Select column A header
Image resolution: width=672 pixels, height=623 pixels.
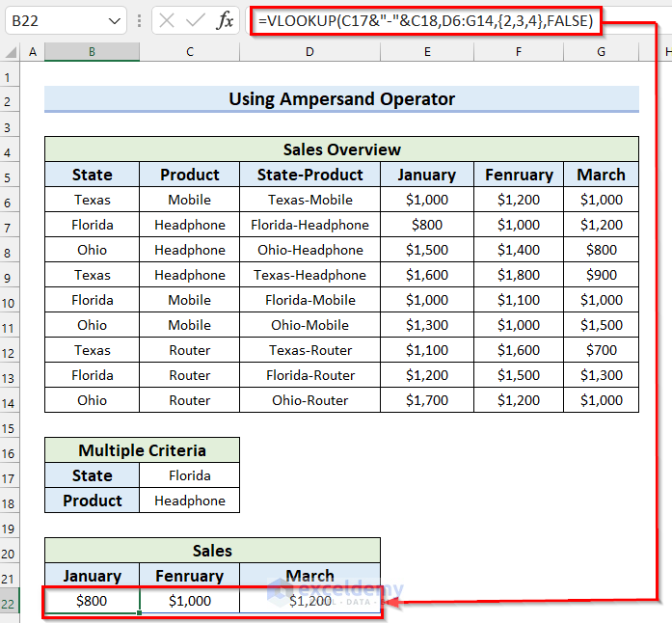pos(33,52)
